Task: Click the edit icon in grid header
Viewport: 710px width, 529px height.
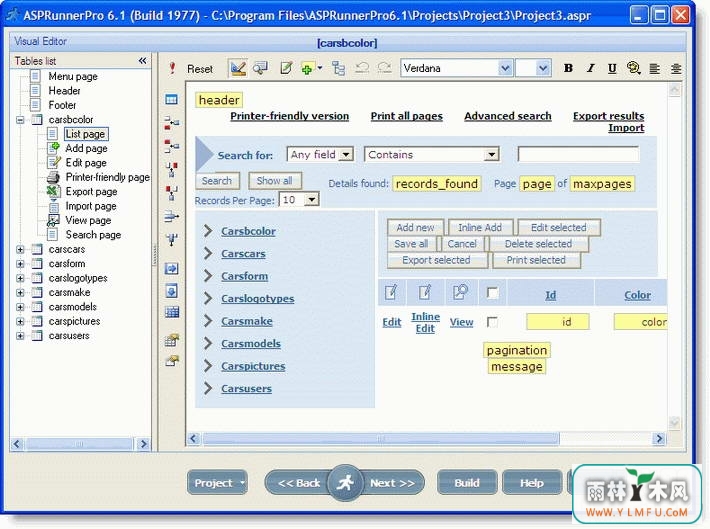Action: 392,292
